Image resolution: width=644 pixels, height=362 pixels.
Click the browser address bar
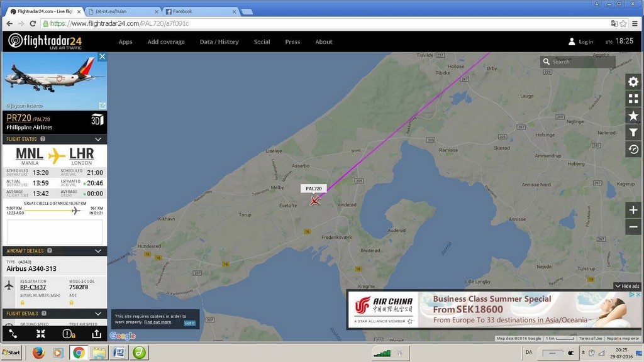[x=325, y=24]
